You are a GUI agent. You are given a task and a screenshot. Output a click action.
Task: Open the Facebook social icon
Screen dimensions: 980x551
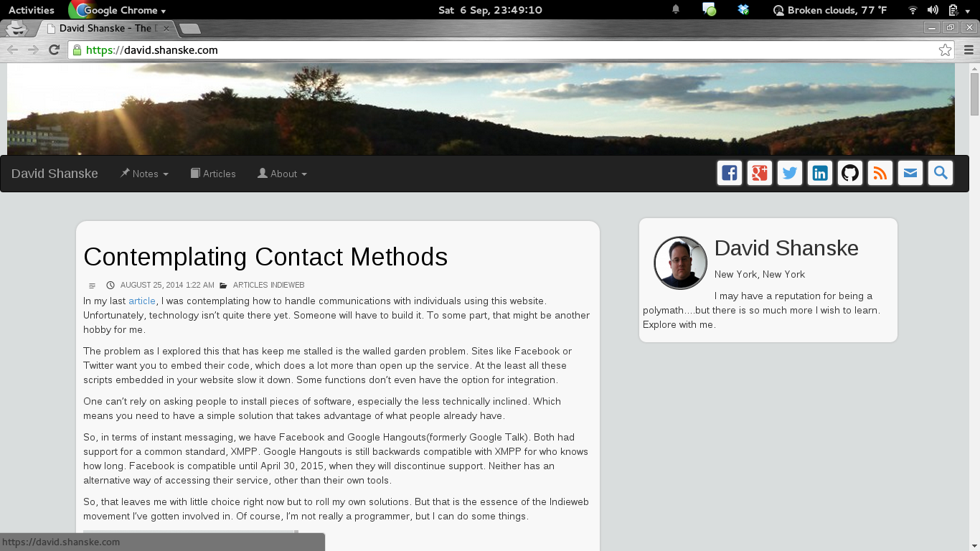point(730,174)
